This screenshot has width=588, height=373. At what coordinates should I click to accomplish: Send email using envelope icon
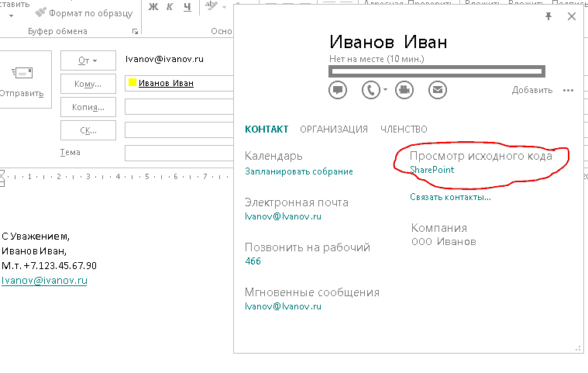[x=437, y=90]
